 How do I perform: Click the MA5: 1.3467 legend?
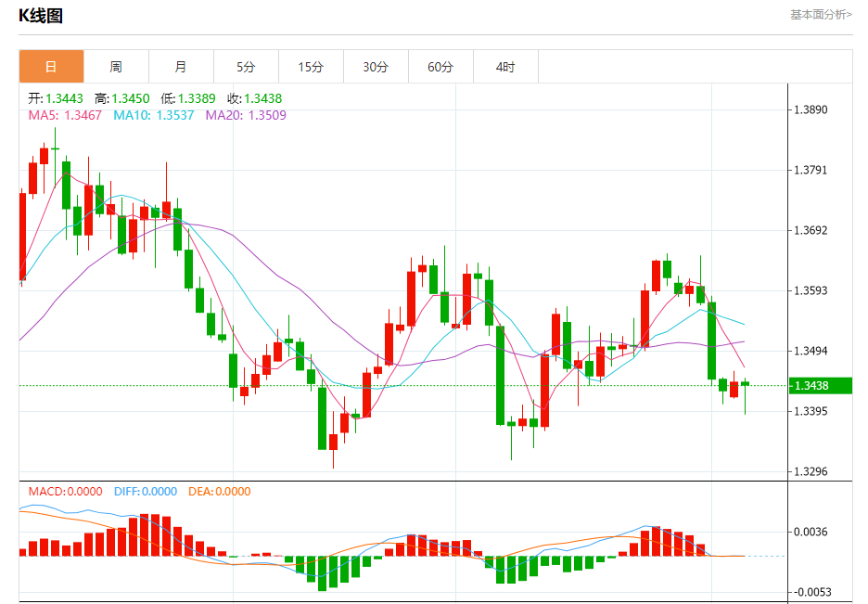(x=65, y=115)
